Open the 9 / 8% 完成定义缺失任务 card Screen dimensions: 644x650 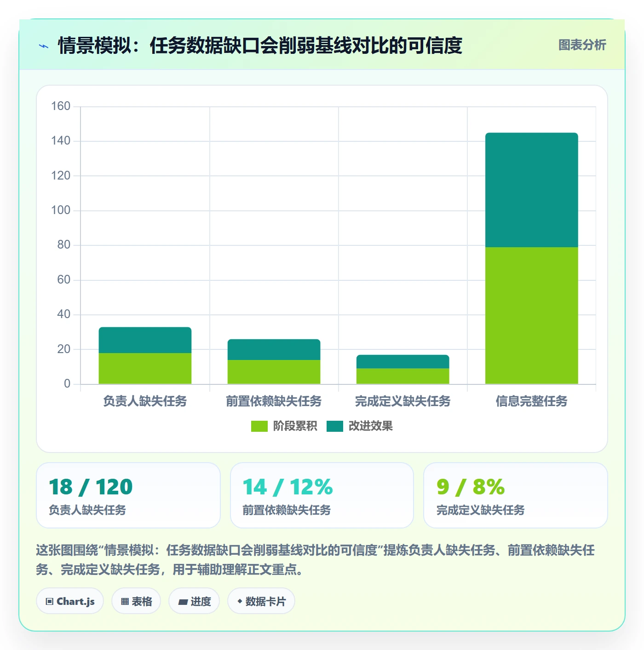pos(516,495)
